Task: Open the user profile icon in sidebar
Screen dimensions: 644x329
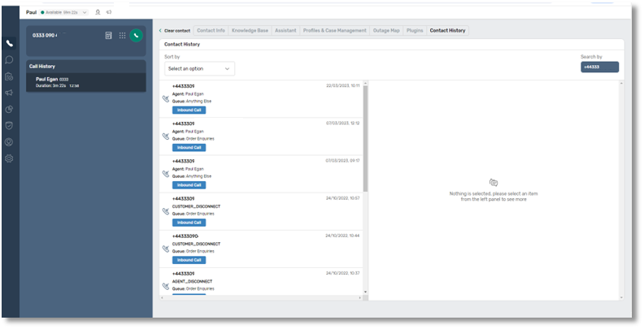Action: pyautogui.click(x=10, y=142)
